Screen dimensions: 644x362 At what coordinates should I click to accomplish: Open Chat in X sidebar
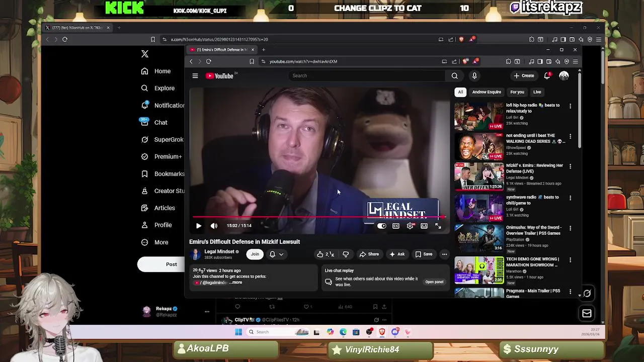click(x=154, y=123)
